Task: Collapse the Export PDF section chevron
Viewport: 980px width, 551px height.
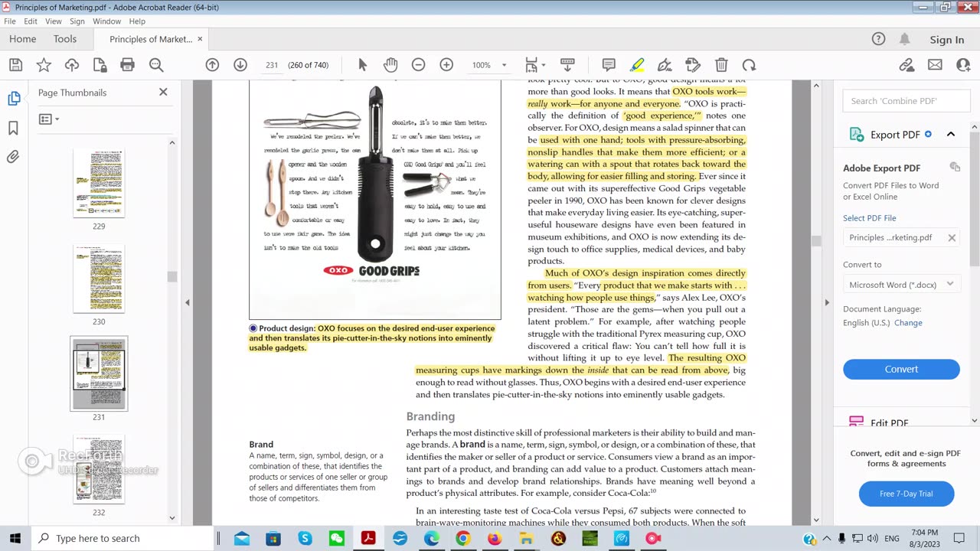Action: pyautogui.click(x=951, y=135)
